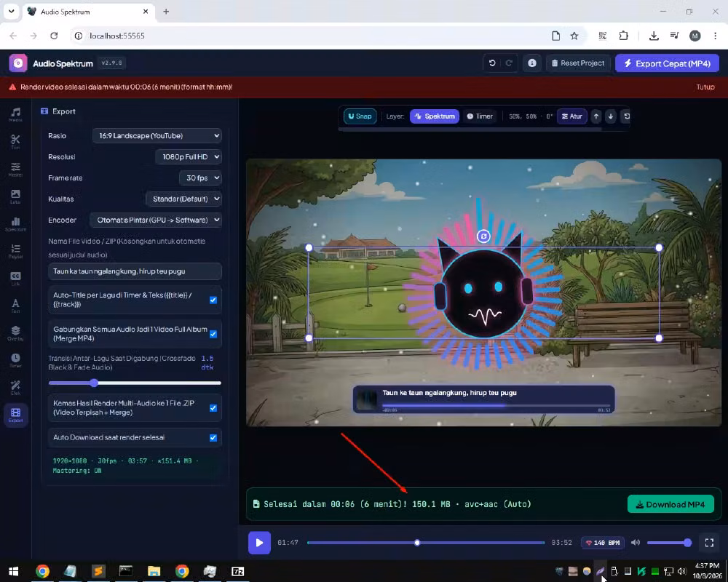
Task: Open the Timer clock panel in sidebar
Action: [x=15, y=360]
